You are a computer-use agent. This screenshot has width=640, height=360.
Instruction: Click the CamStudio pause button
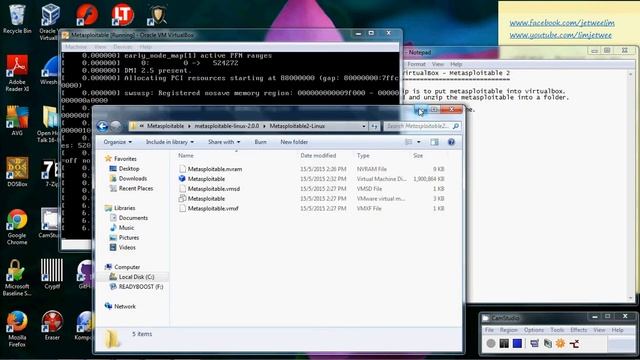click(x=504, y=344)
